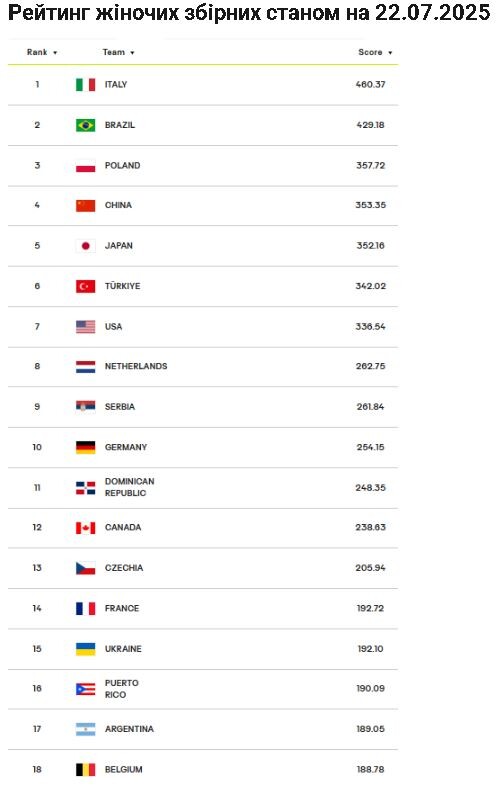This screenshot has width=503, height=790.
Task: Select the Canada flag icon
Action: click(85, 528)
